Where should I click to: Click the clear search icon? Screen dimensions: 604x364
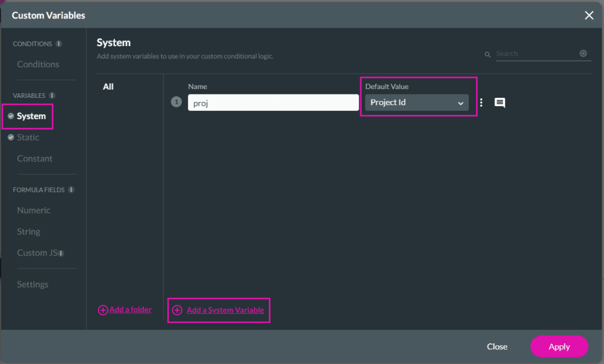pyautogui.click(x=583, y=54)
